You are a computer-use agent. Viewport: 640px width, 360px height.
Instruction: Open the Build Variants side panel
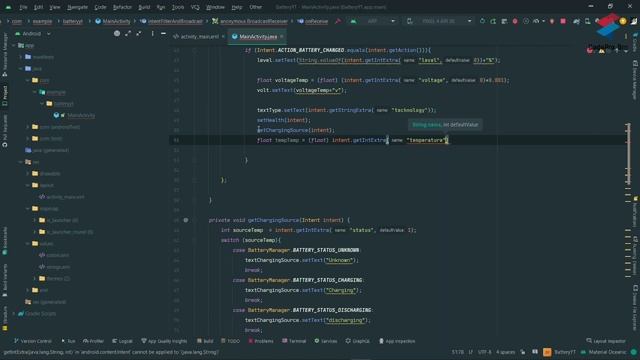coord(5,280)
